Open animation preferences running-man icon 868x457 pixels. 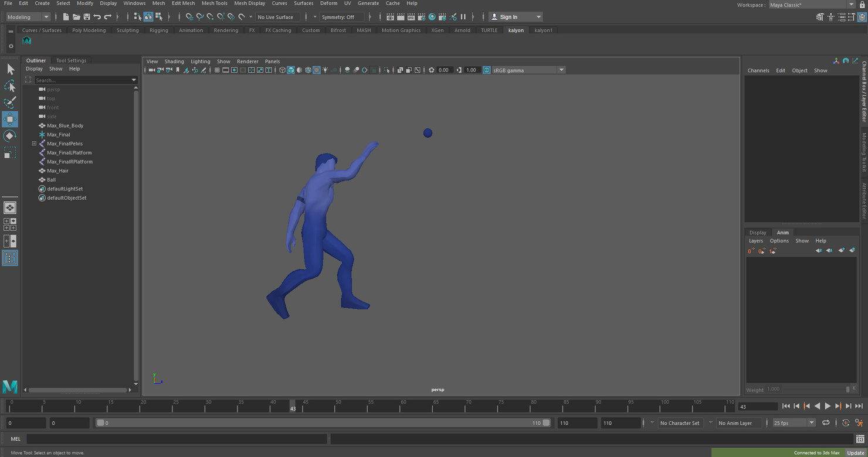860,423
